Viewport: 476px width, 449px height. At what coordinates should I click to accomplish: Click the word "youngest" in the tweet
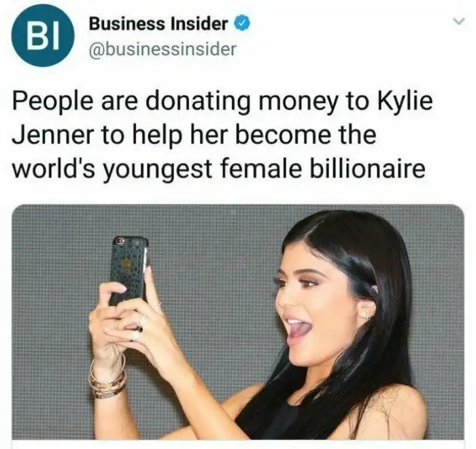coord(157,169)
